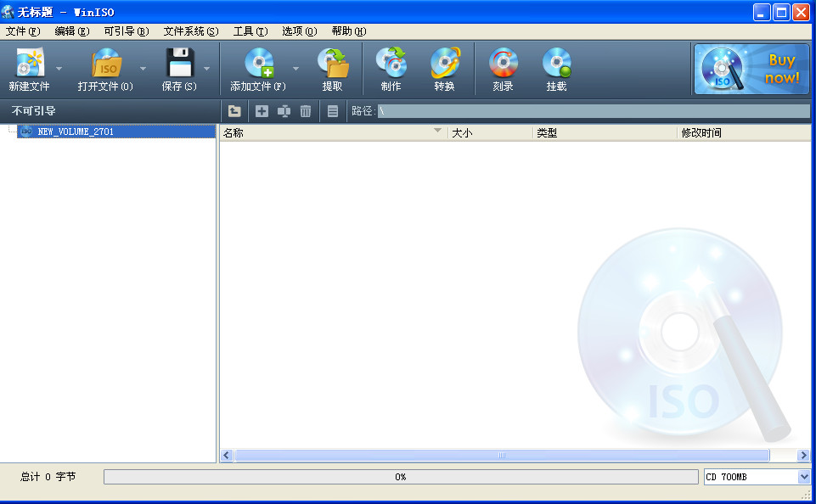816x504 pixels.
Task: Click the sort arrow in 名称 column
Action: [437, 131]
